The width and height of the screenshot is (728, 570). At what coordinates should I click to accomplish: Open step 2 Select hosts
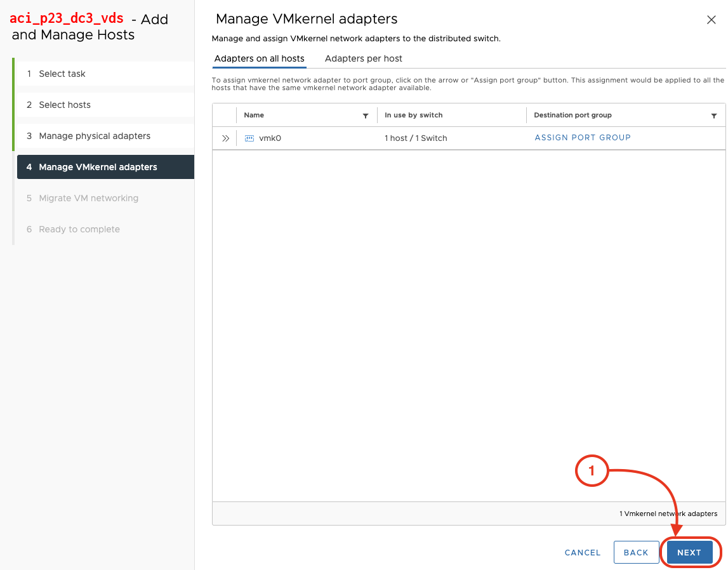coord(65,105)
